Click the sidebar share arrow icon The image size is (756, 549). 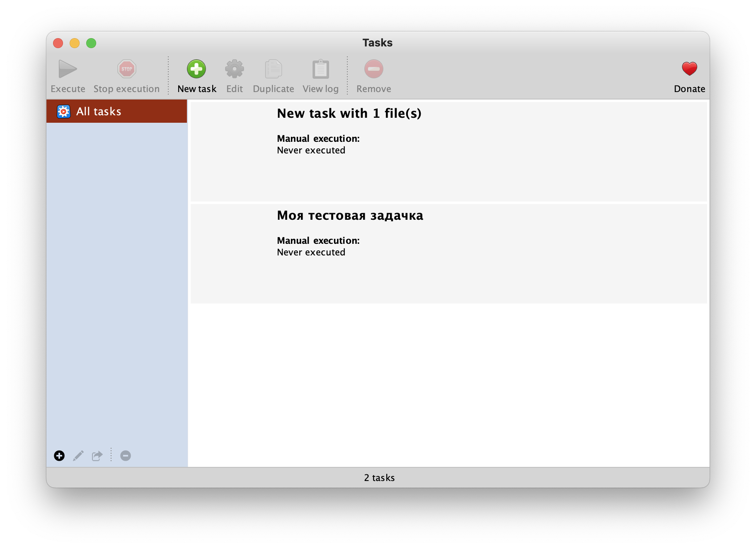point(97,456)
